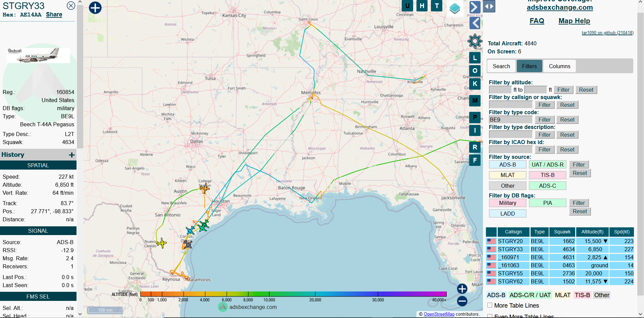Open the Share link for STGRY33

[54, 14]
